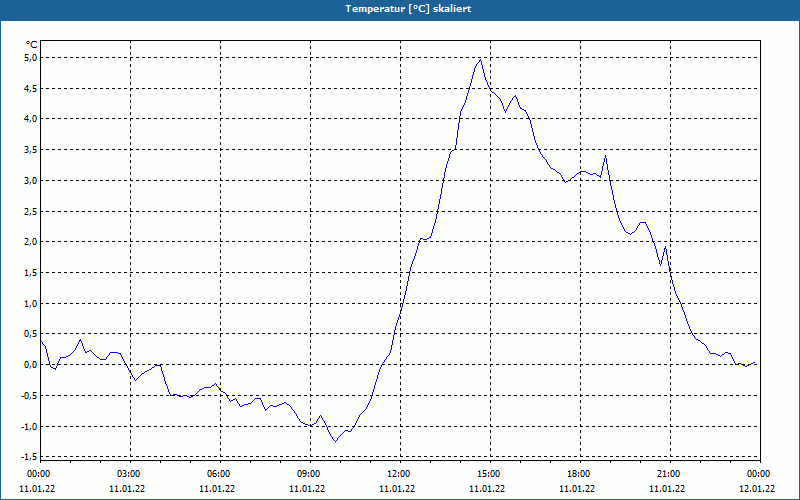
Task: Select the 09:00 time label
Action: (x=310, y=474)
